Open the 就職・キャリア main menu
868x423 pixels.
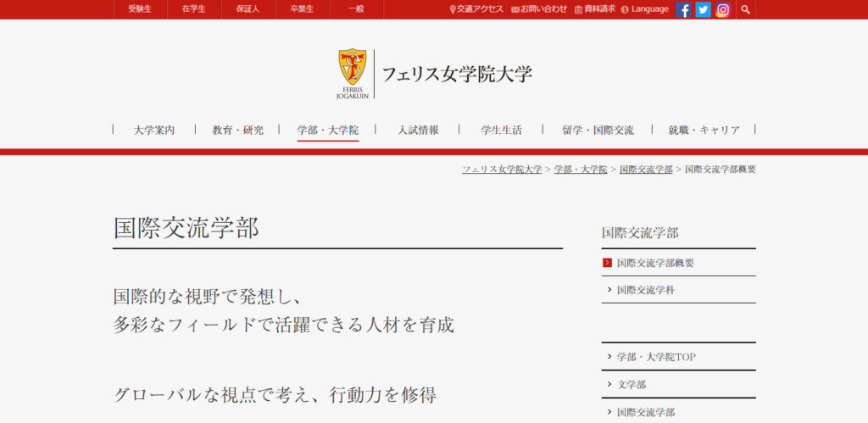704,130
